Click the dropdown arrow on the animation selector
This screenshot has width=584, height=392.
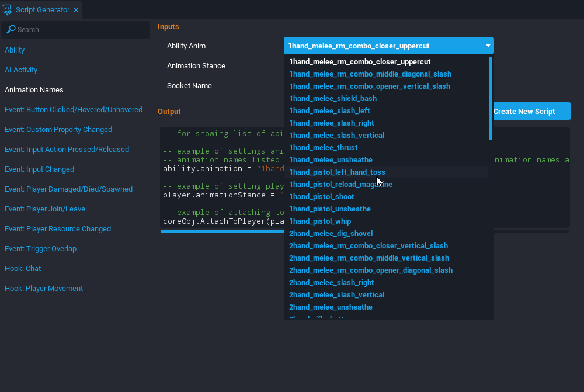[x=487, y=46]
